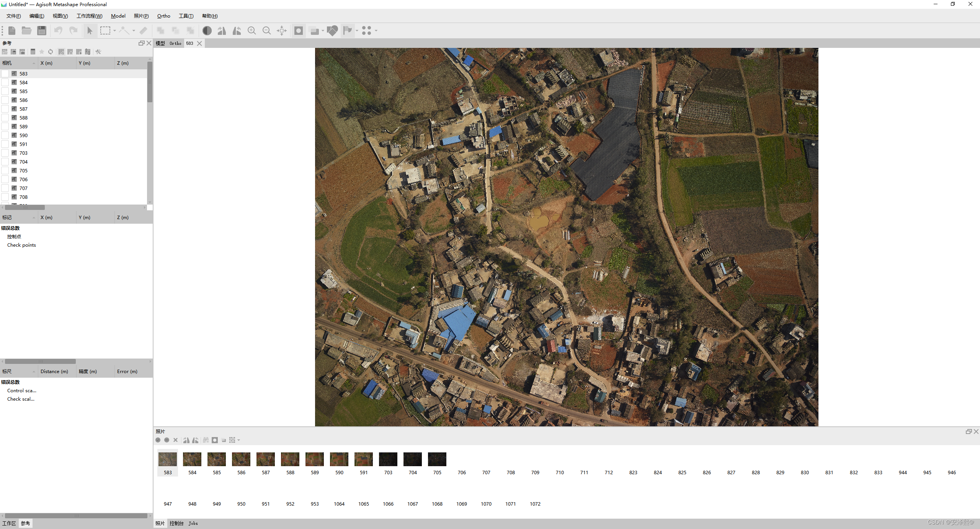Open thumbnail view size dropdown in Photos pane
Image resolution: width=980 pixels, height=529 pixels.
click(x=238, y=440)
